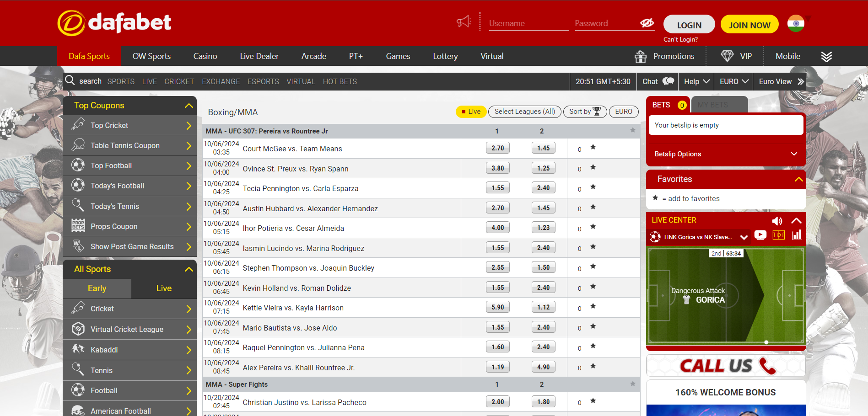
Task: Click the 160% Welcome Bonus banner
Action: (x=726, y=398)
